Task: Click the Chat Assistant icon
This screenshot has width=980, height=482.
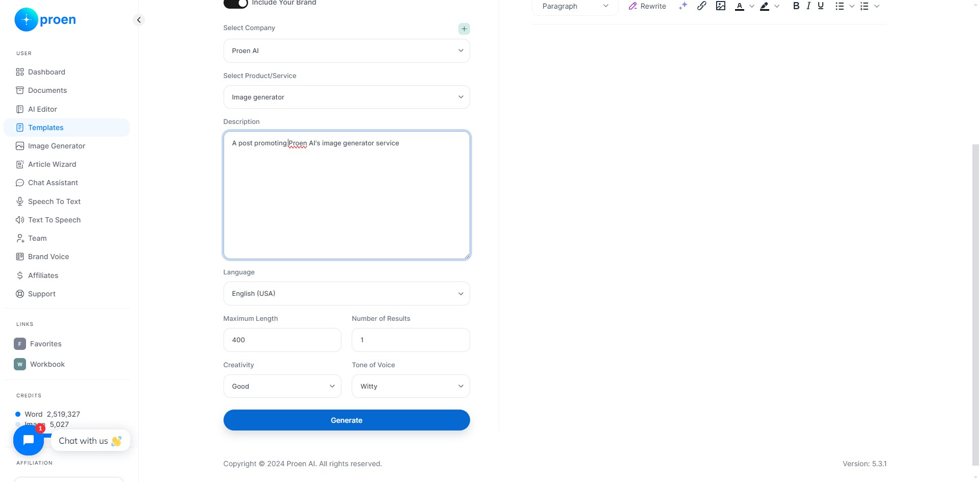Action: [x=20, y=183]
